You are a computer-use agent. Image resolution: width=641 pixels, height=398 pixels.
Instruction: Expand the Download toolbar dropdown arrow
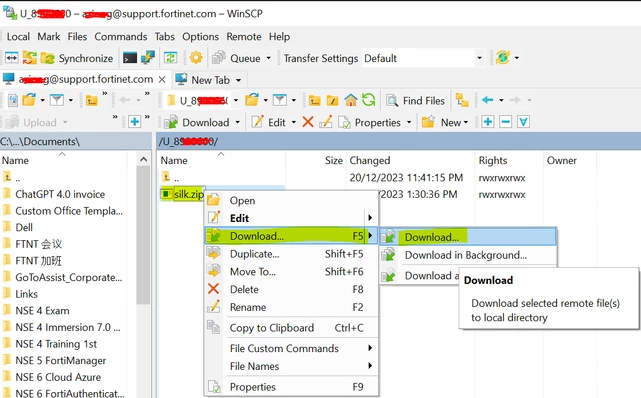[238, 122]
